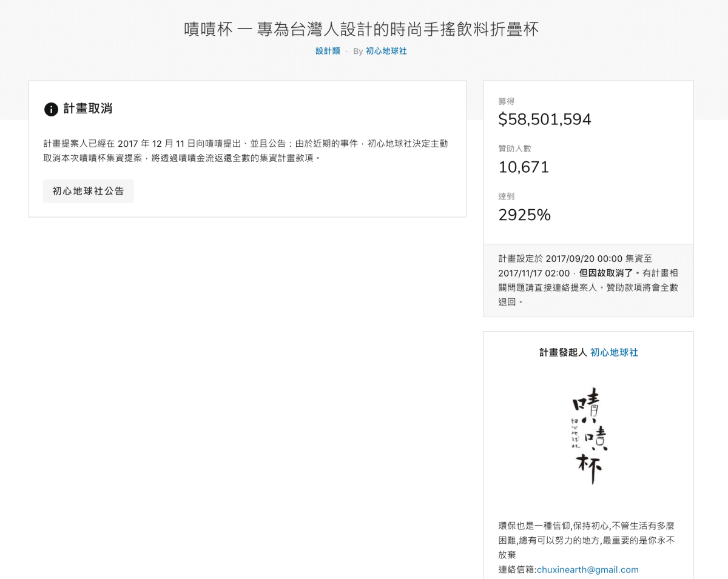Click the 環保也是一種信仰 description text
Viewport: 728px width, 579px height.
pos(586,540)
